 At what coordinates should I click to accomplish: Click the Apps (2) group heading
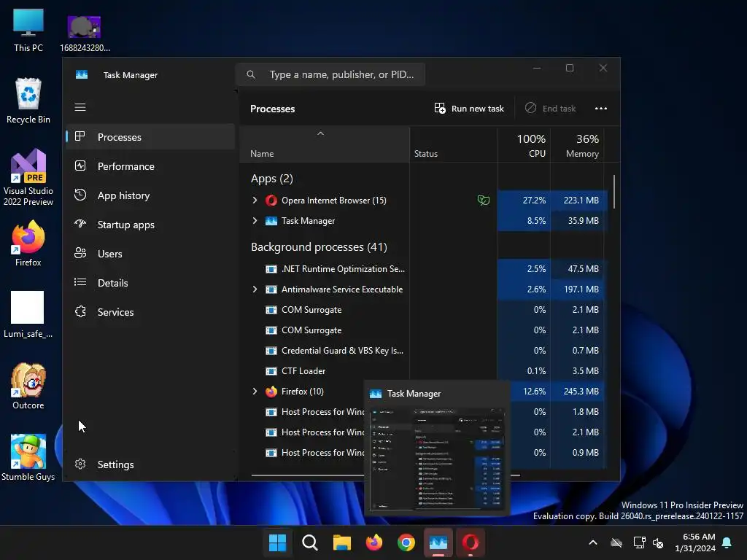point(271,179)
